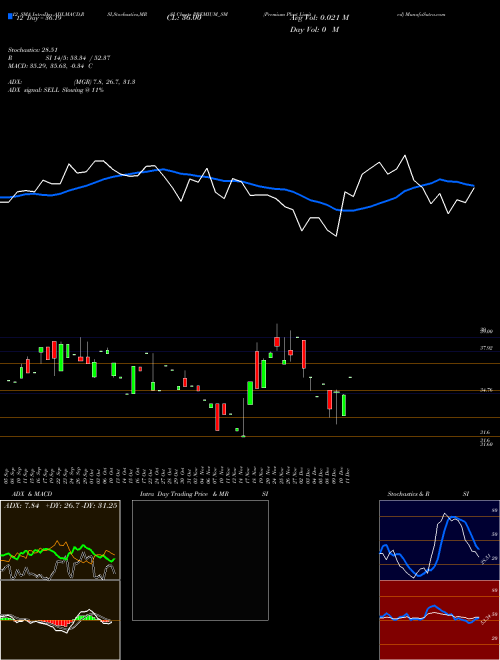Click the 31.6 price axis label
500x660 pixels.
pos(485,432)
